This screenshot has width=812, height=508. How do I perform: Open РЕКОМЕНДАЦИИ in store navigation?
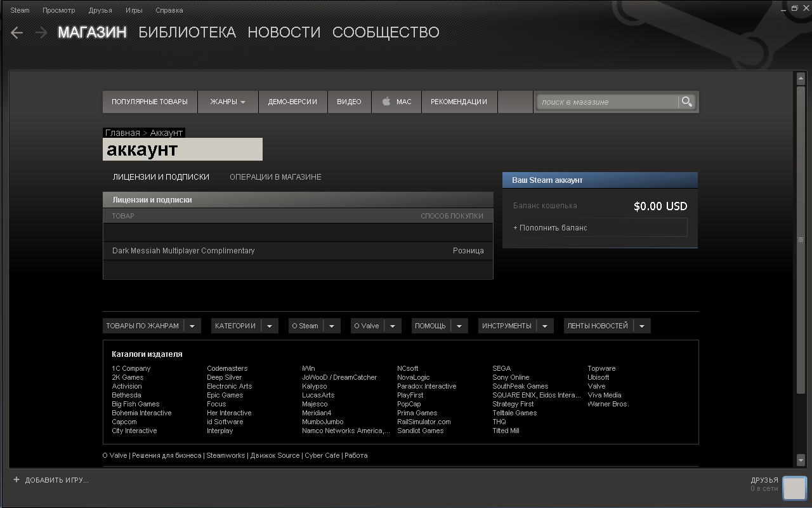pos(459,102)
